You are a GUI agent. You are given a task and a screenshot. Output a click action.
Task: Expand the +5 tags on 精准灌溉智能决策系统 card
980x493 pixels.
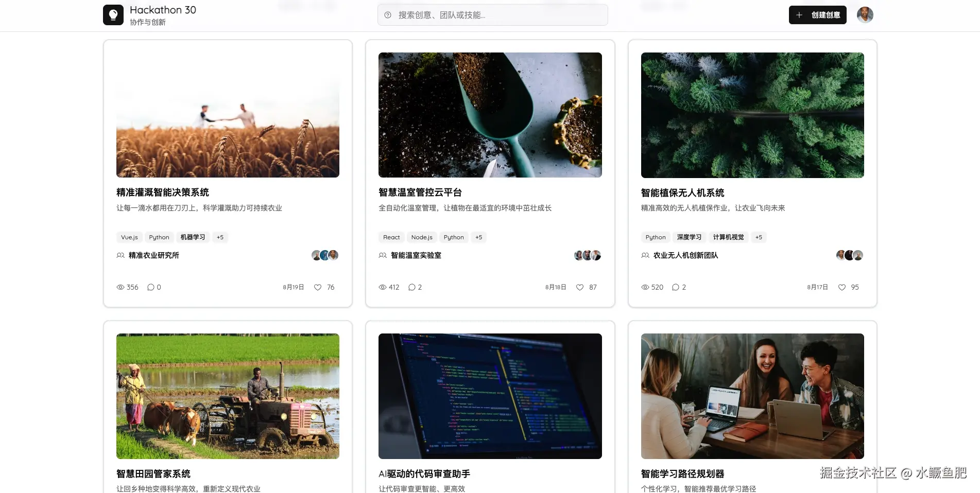[220, 237]
